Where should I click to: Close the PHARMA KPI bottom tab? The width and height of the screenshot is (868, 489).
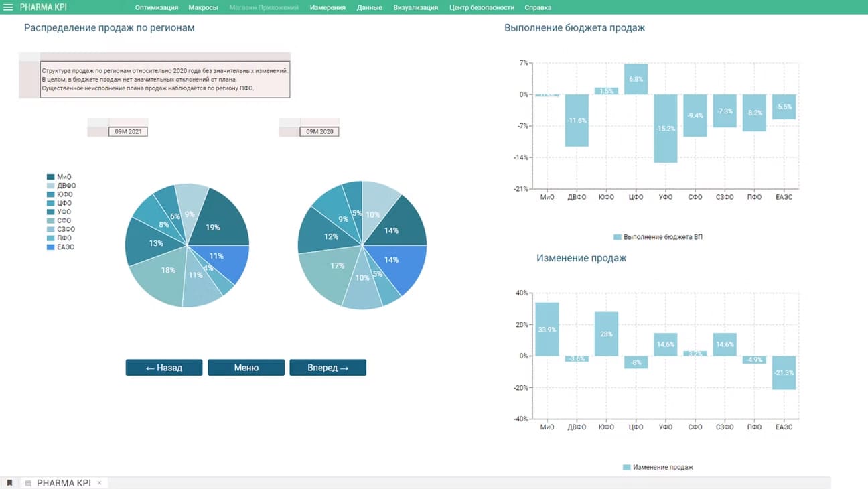pos(99,483)
